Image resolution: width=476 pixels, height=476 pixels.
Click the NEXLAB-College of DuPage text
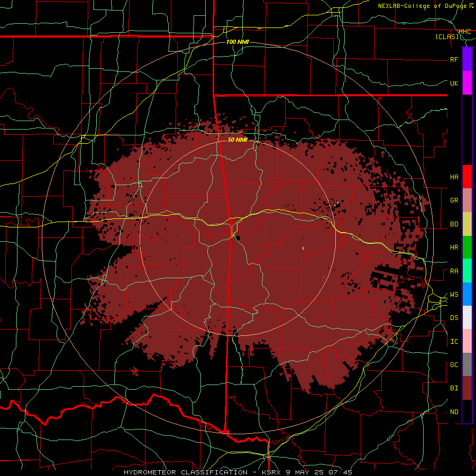[423, 6]
